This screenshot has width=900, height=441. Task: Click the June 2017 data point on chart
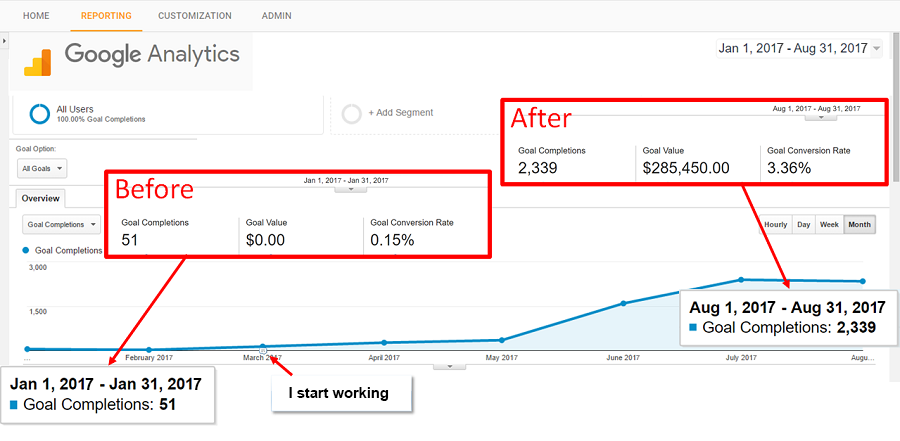(x=623, y=303)
